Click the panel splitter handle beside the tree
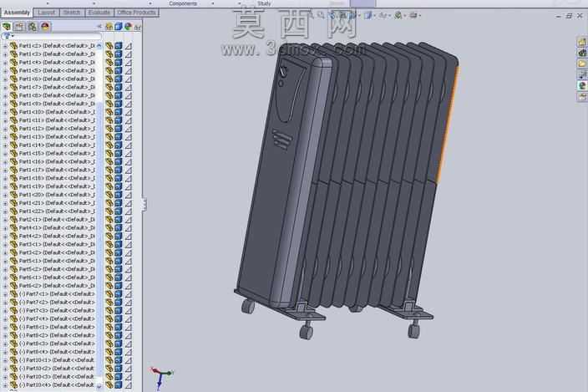Image resolution: width=588 pixels, height=392 pixels. click(x=144, y=204)
